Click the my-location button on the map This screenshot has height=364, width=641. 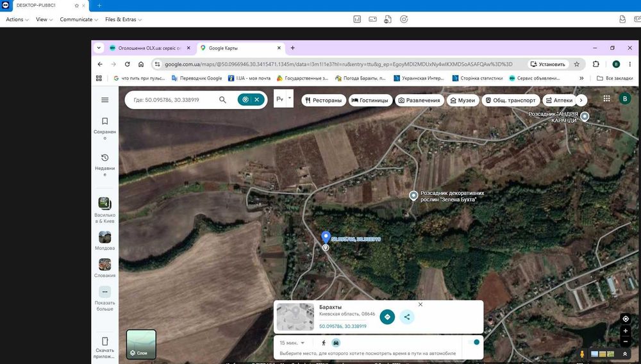click(626, 318)
